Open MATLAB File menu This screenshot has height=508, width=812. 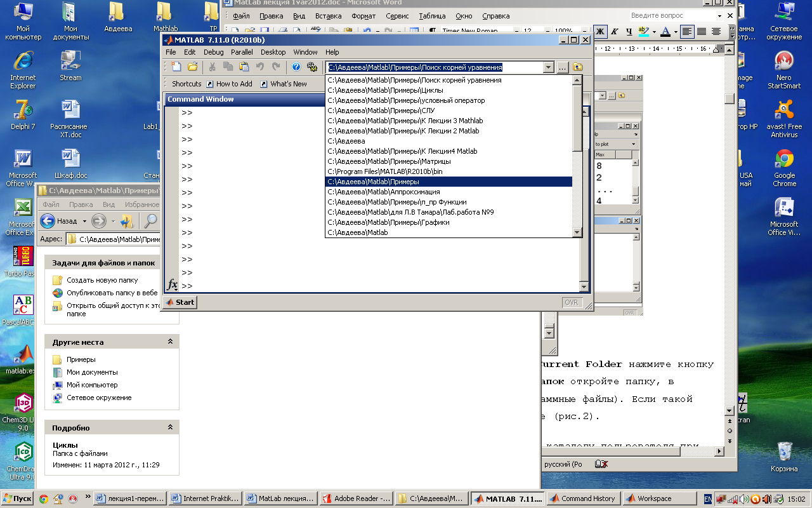click(171, 52)
